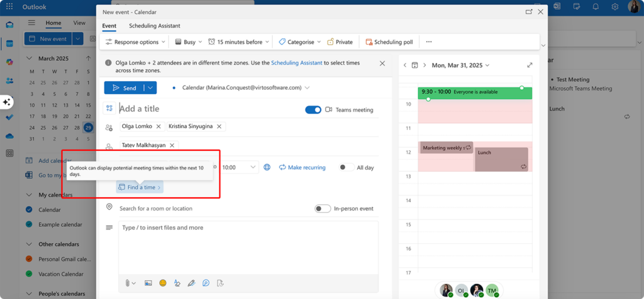Open the Send options dropdown arrow
This screenshot has height=299, width=644.
151,88
